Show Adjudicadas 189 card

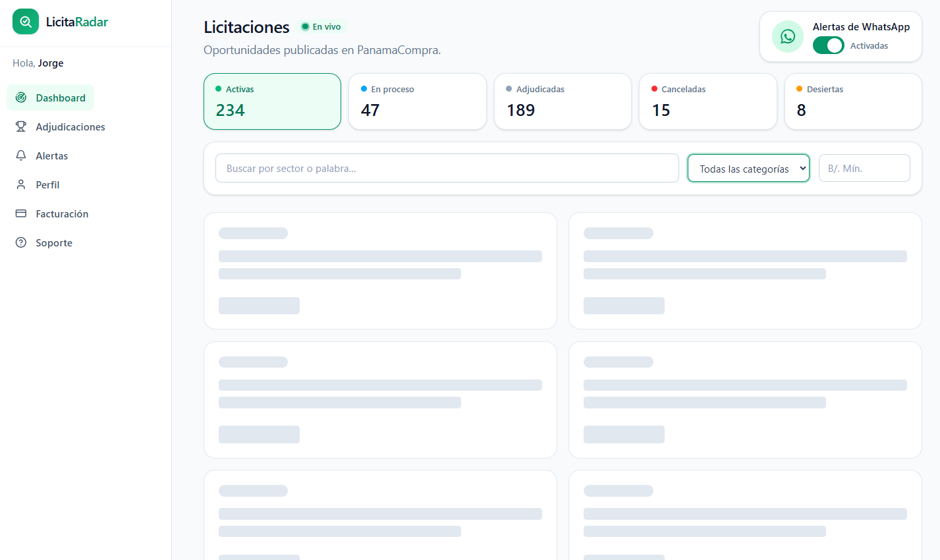tap(563, 101)
